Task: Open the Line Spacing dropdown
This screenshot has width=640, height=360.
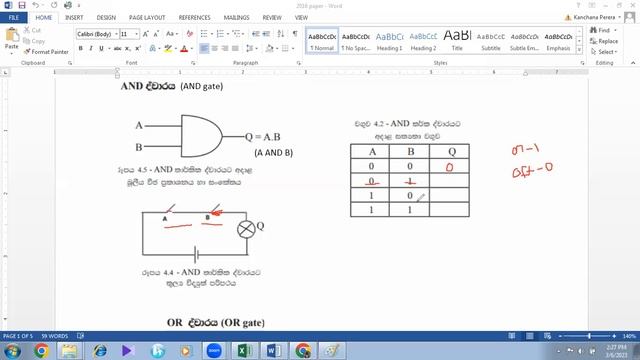Action: coord(252,49)
